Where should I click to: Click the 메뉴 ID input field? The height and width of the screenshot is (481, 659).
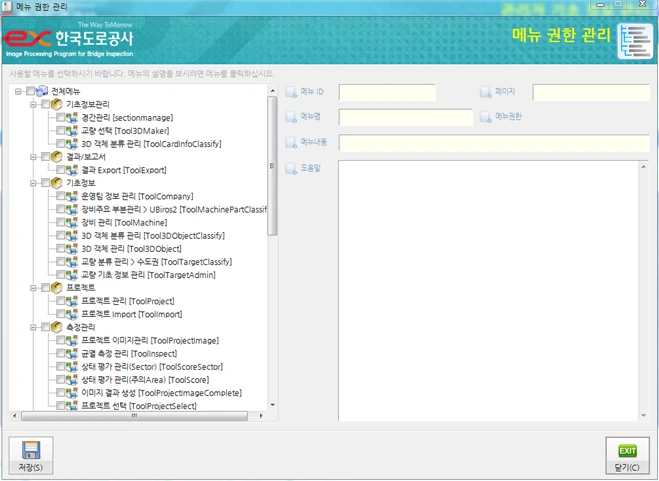click(387, 92)
